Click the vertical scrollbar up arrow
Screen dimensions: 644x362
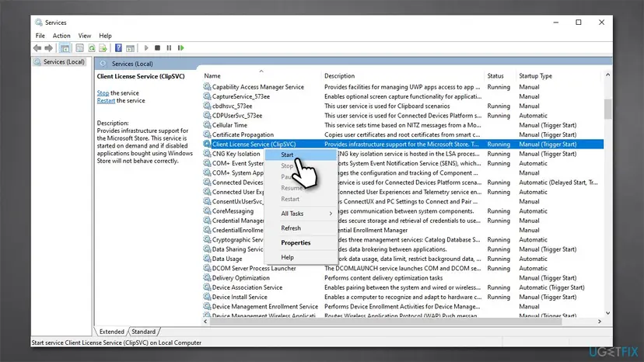click(x=608, y=75)
